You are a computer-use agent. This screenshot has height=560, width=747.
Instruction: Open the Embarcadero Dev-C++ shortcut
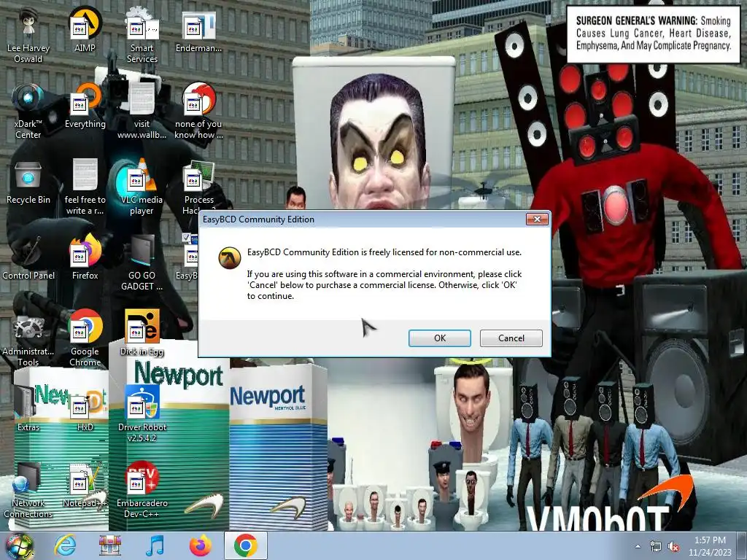[x=142, y=491]
